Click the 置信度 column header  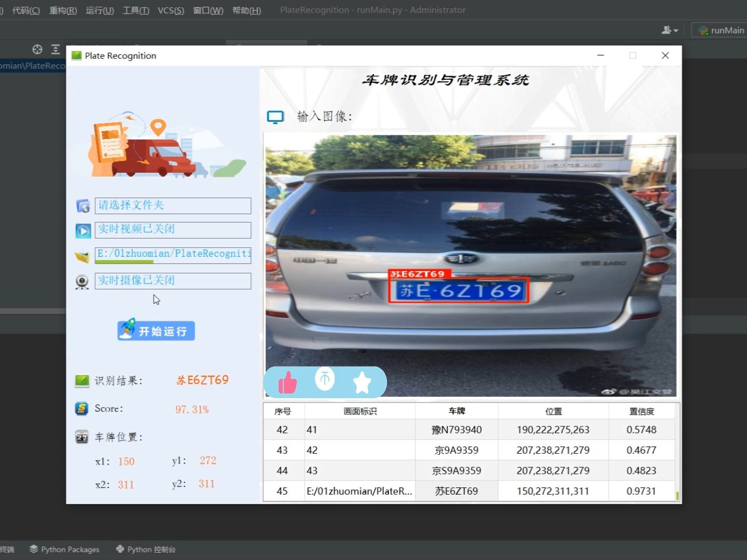point(641,411)
